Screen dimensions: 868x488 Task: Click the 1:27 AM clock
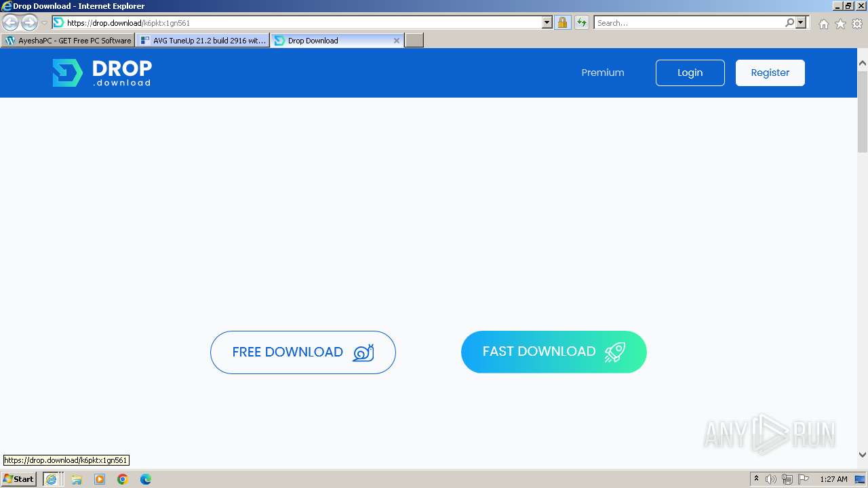(833, 479)
